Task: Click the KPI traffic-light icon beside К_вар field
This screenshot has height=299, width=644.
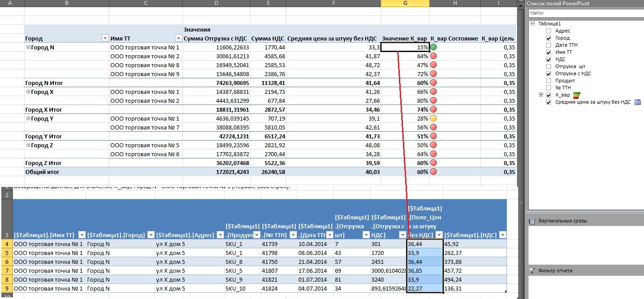Action: [x=576, y=95]
